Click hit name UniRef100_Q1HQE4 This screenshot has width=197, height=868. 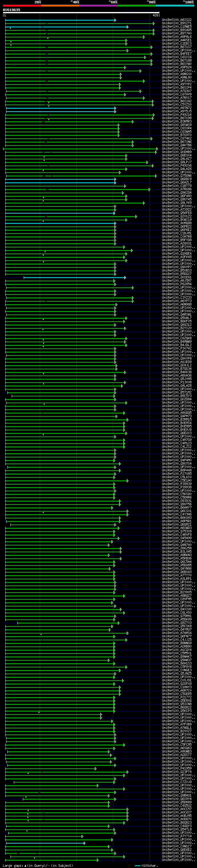[177, 253]
